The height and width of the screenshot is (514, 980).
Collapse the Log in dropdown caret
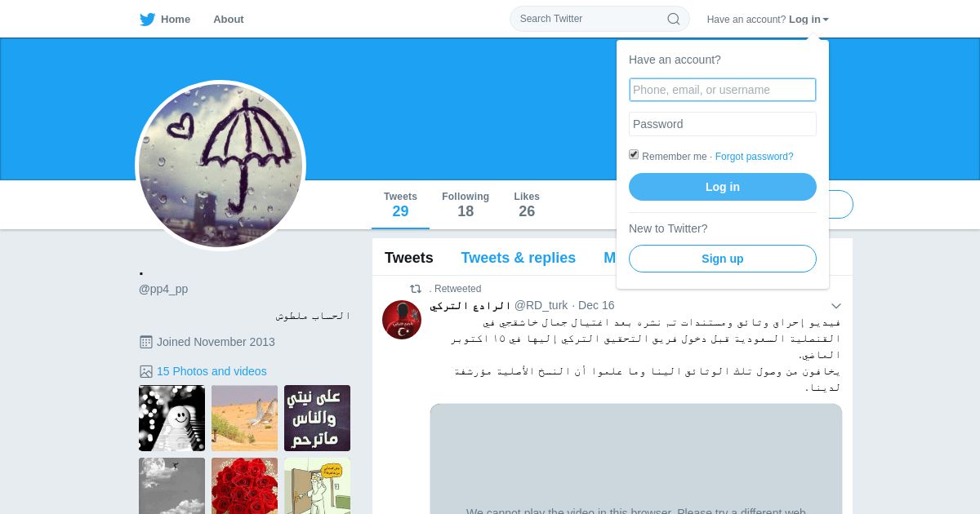826,20
